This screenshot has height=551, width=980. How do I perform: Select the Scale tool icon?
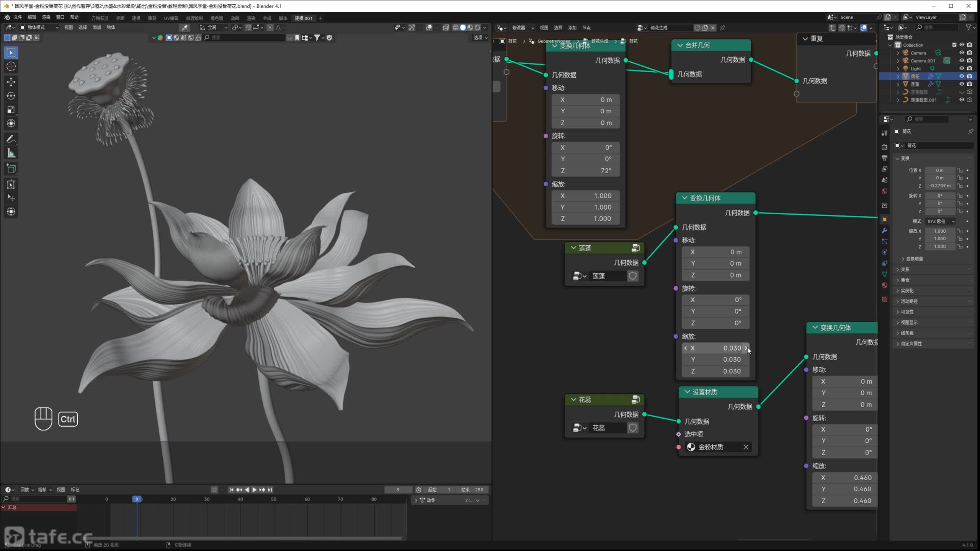click(x=11, y=110)
